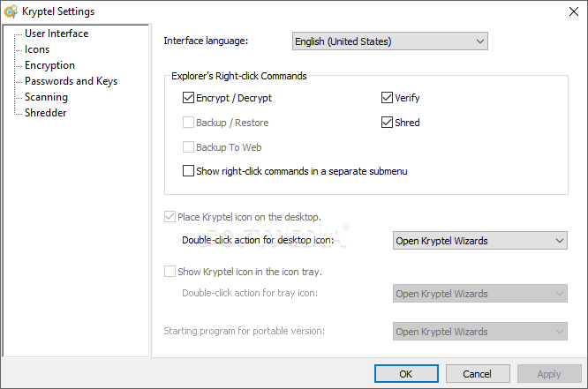Click the Kryptel app icon in title bar
Screen dimensions: 588x389
click(11, 11)
